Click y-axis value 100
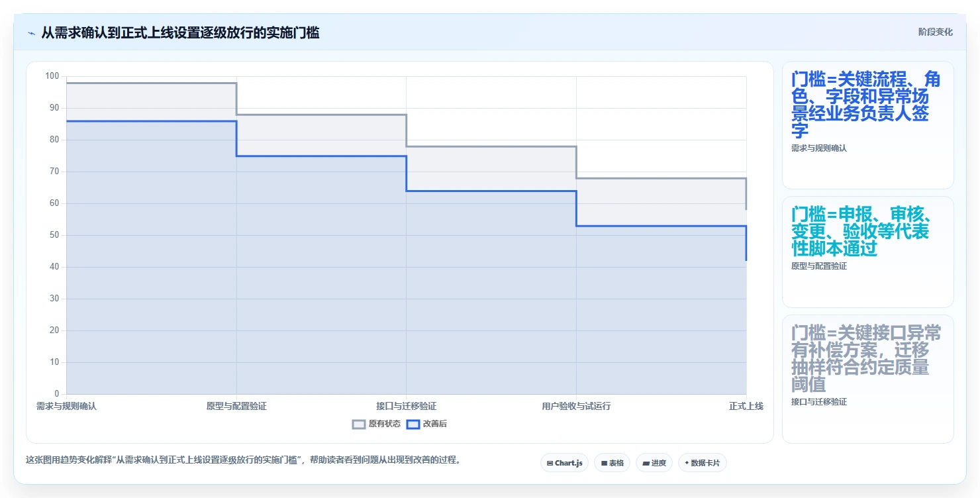 tap(52, 76)
